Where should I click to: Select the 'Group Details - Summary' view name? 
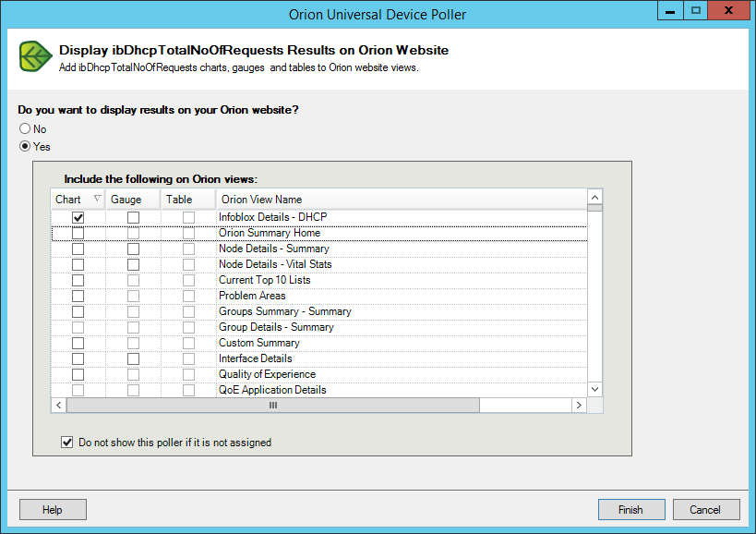click(x=276, y=327)
